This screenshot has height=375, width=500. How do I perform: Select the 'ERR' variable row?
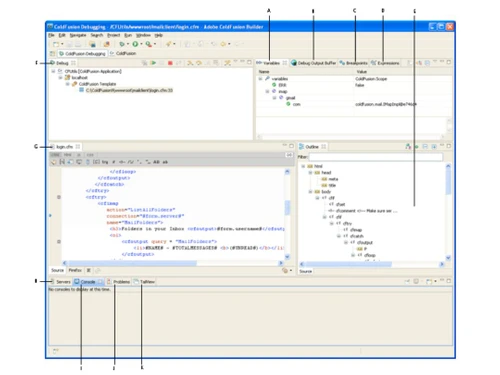point(353,85)
